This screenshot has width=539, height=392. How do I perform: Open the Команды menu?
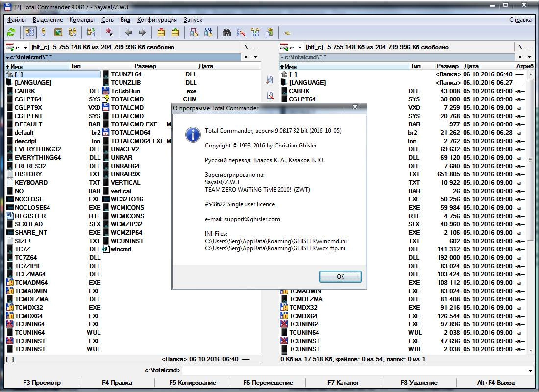click(82, 20)
